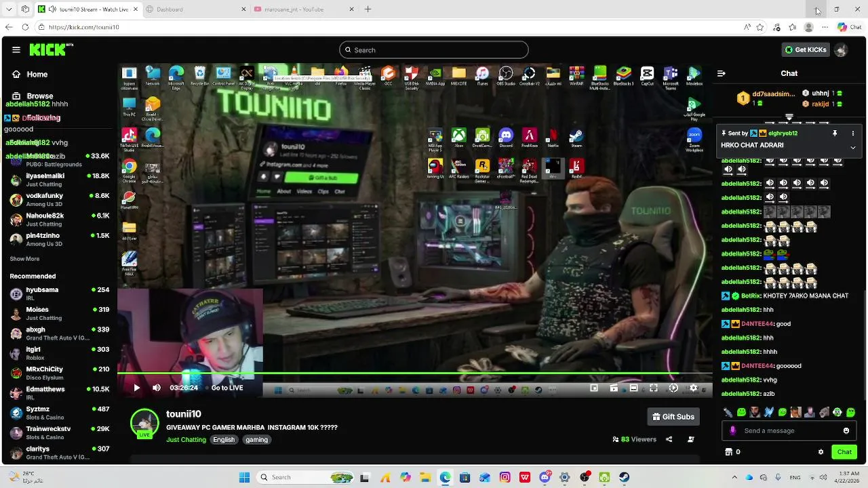Viewport: 868px width, 488px height.
Task: Open MRxChiCity recommended channel
Action: (x=60, y=373)
